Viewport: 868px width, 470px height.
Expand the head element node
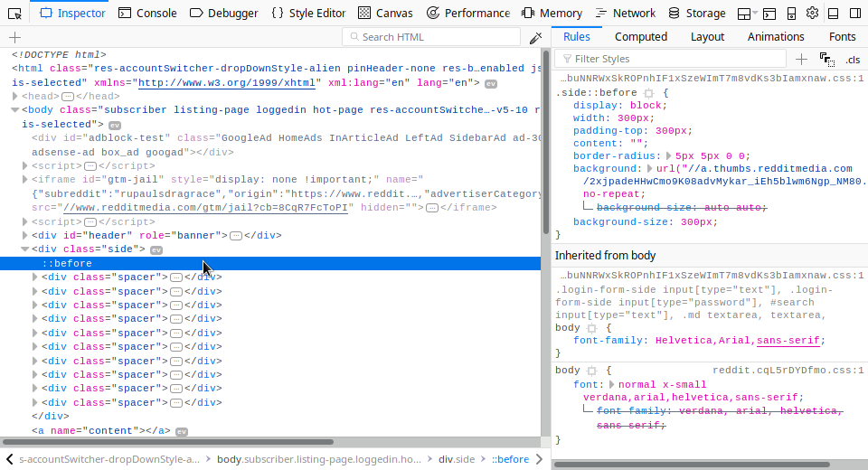pos(15,97)
